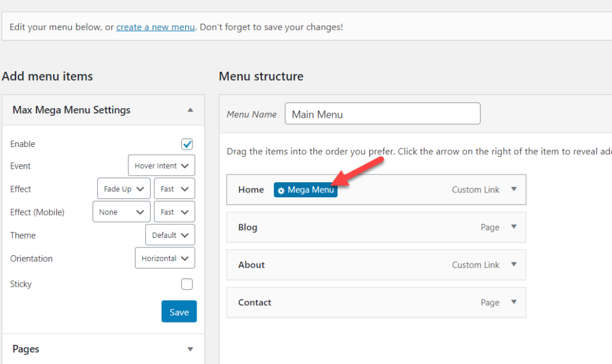Check the Sticky checkbox
Image resolution: width=612 pixels, height=364 pixels.
click(187, 284)
